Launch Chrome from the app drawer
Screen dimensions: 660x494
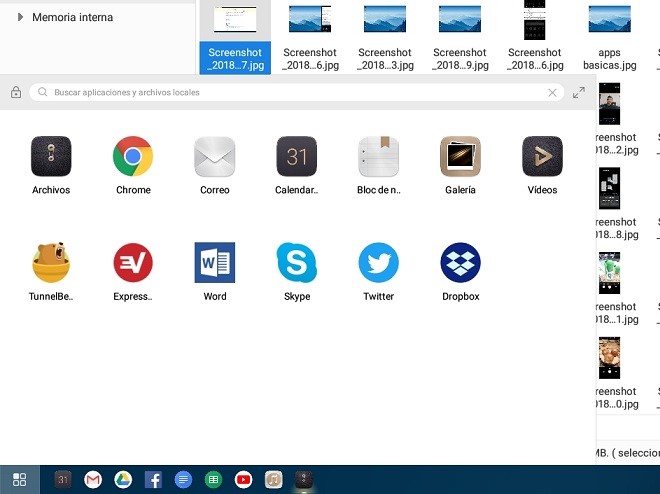point(133,157)
